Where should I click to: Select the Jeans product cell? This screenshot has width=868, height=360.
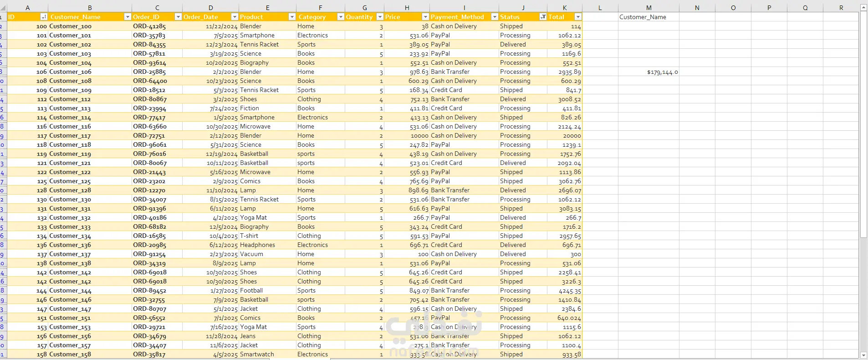267,336
